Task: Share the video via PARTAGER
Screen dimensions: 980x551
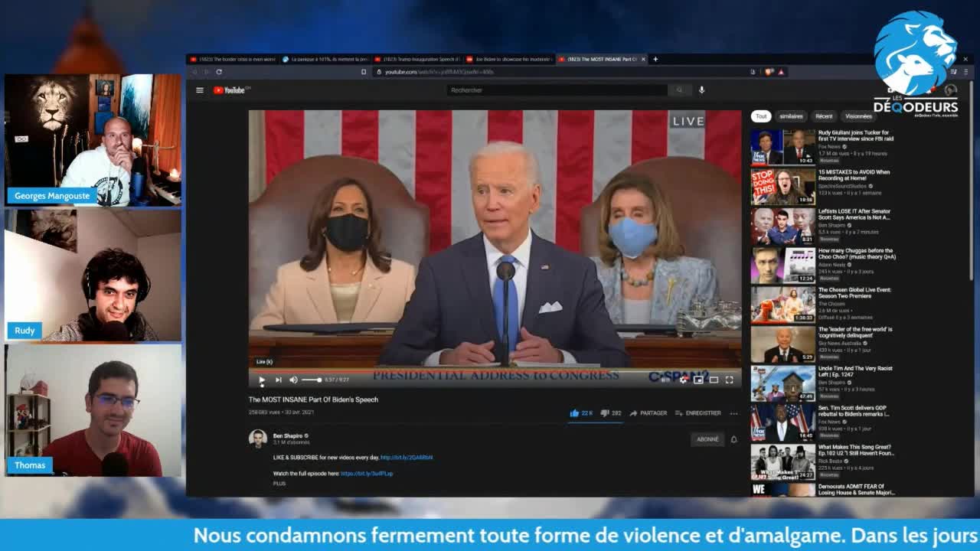Action: (648, 413)
